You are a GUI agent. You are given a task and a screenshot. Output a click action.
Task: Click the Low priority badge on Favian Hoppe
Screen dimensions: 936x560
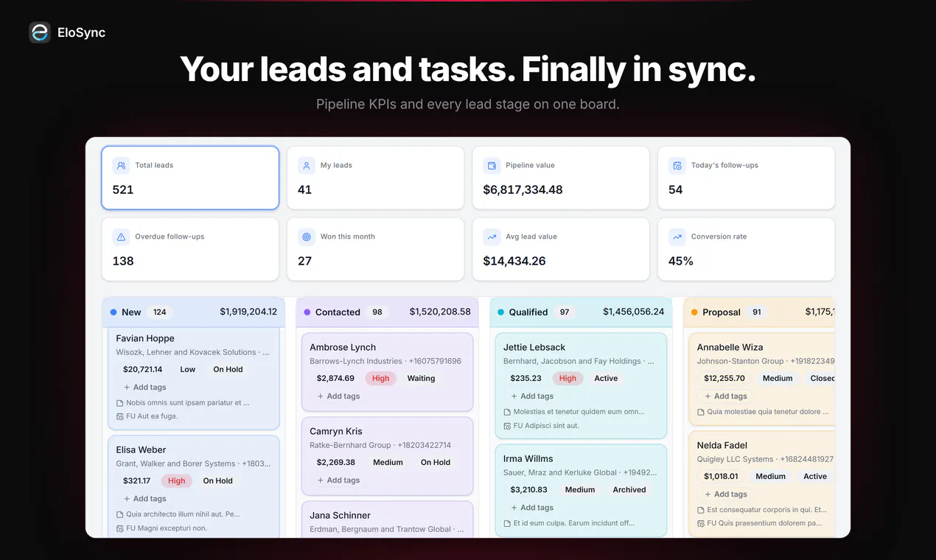click(188, 370)
